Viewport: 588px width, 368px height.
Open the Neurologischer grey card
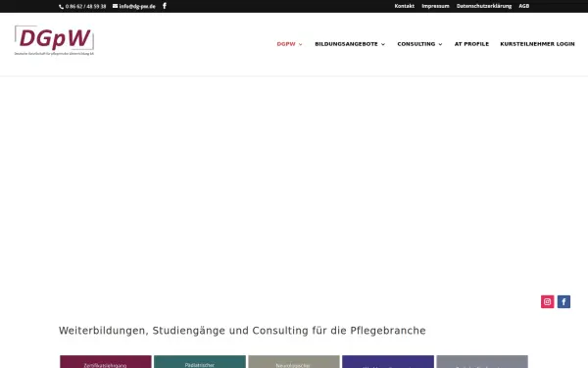[x=294, y=361]
